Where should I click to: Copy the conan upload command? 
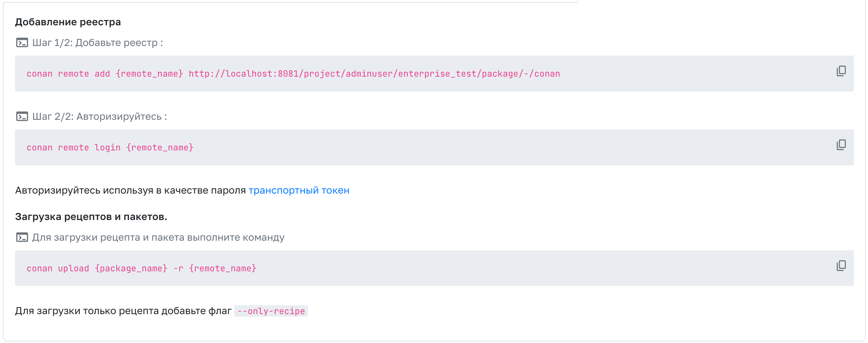[x=841, y=266]
